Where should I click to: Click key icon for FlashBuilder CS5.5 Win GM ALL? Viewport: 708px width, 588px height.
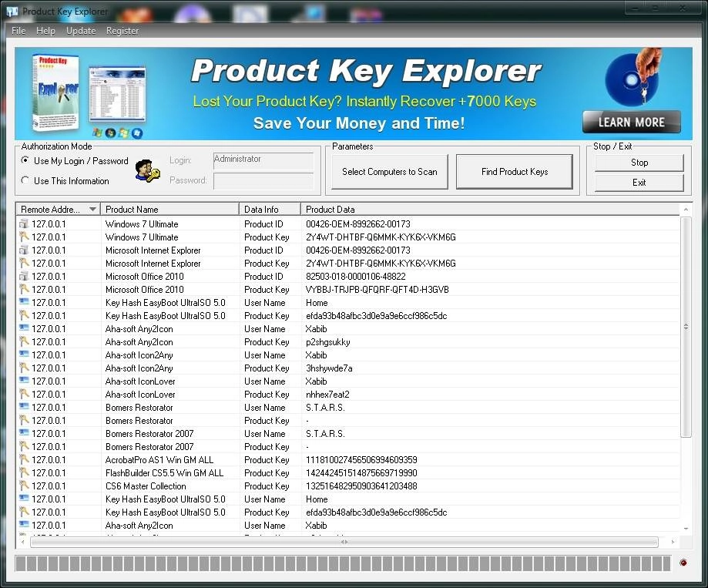pyautogui.click(x=24, y=472)
